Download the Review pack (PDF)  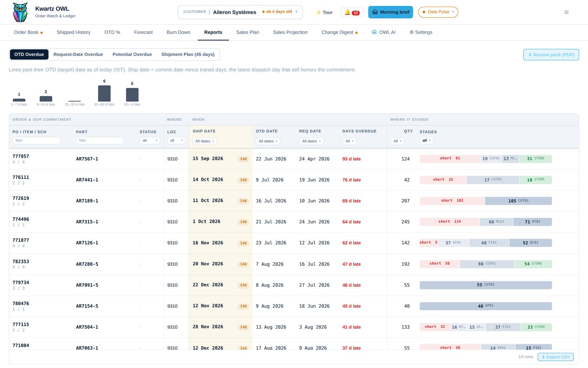551,55
